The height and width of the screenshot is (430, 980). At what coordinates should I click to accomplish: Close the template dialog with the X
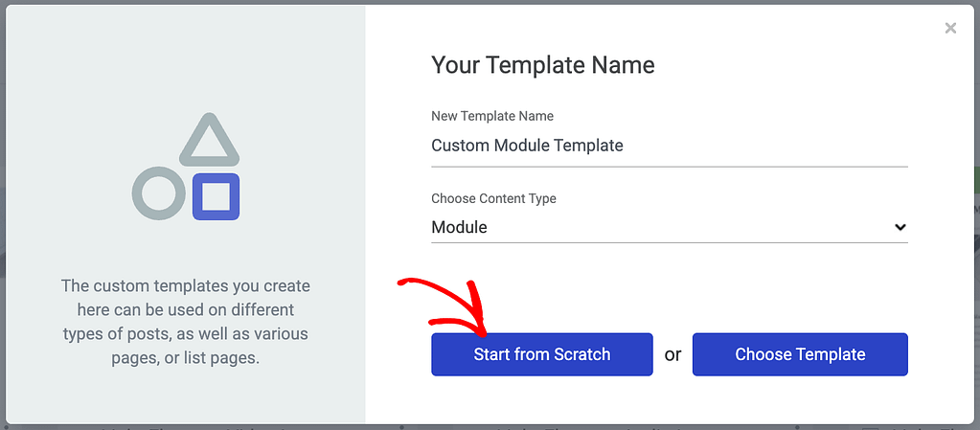click(x=950, y=29)
